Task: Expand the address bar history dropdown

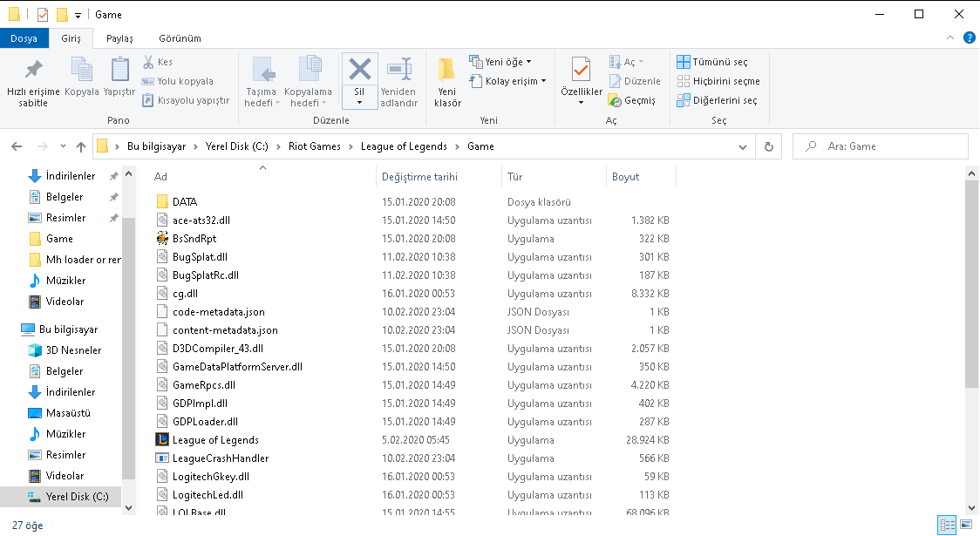Action: 743,146
